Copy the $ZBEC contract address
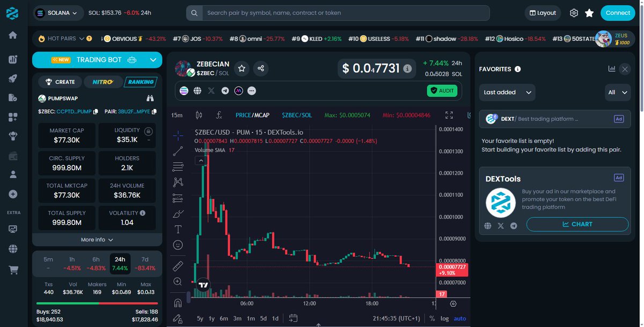This screenshot has height=327, width=644. pos(96,112)
